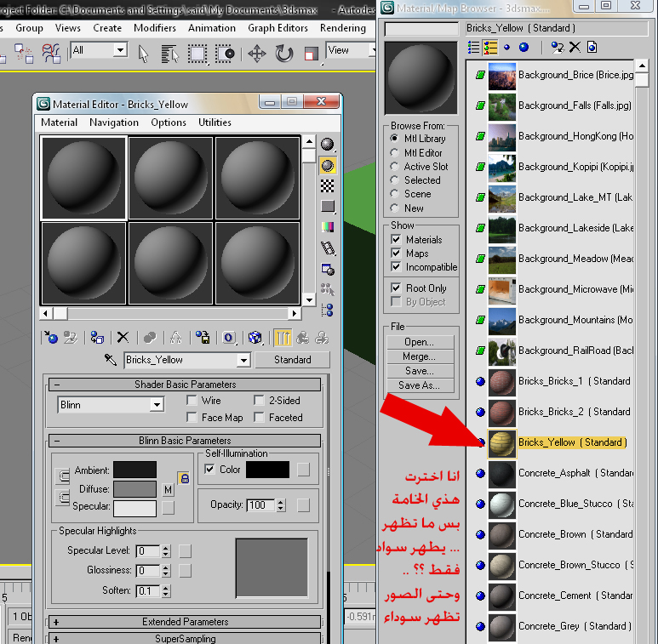Image resolution: width=658 pixels, height=644 pixels.
Task: Toggle the Materials checkbox
Action: pyautogui.click(x=396, y=239)
